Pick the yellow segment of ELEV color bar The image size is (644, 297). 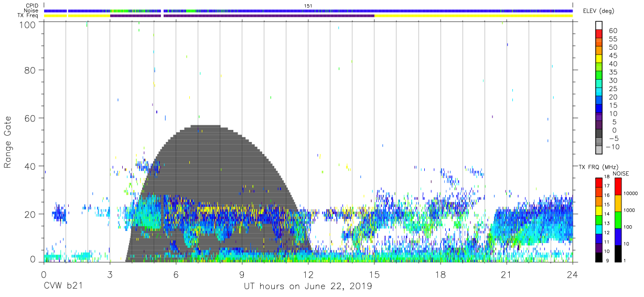599,59
